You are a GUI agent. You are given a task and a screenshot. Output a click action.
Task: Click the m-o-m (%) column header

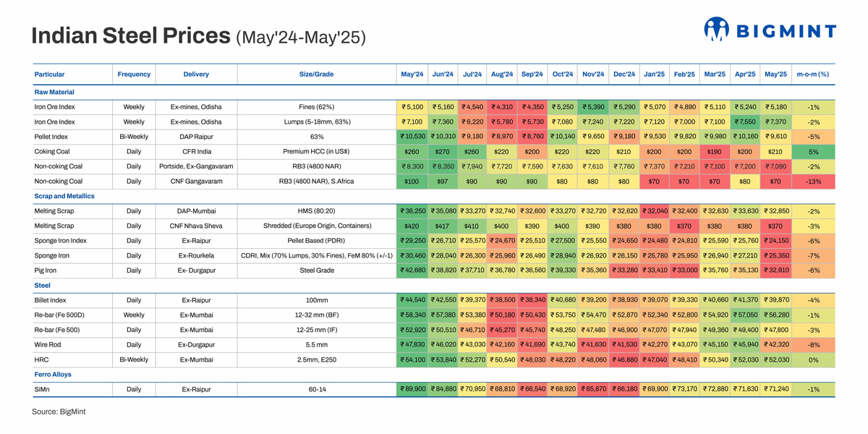(812, 75)
